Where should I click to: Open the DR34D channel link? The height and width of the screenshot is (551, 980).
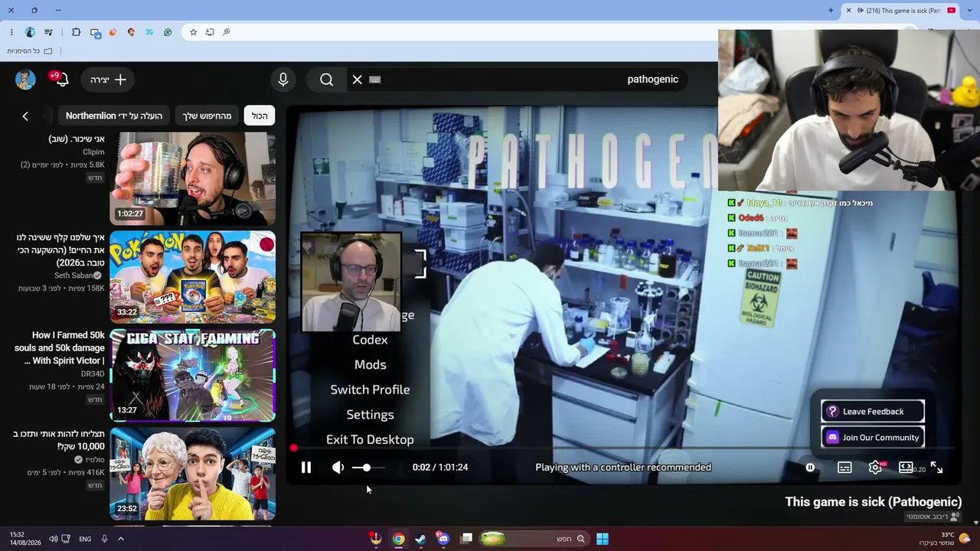click(93, 374)
